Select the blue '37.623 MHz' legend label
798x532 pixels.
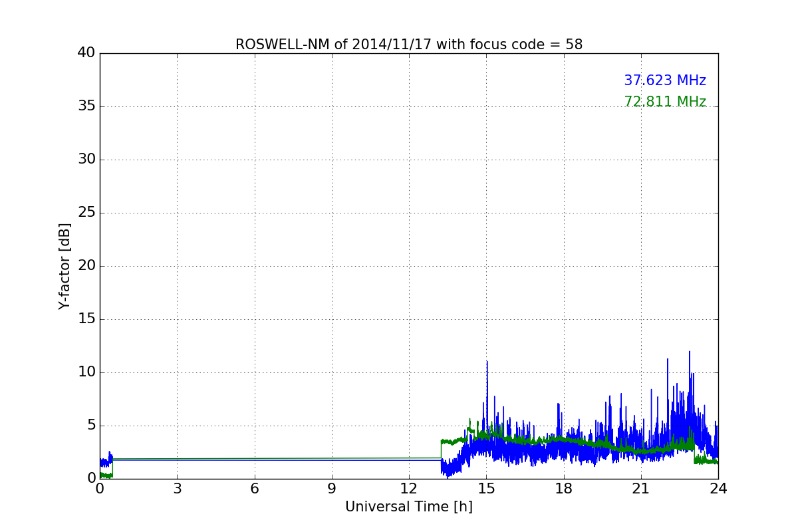point(665,80)
